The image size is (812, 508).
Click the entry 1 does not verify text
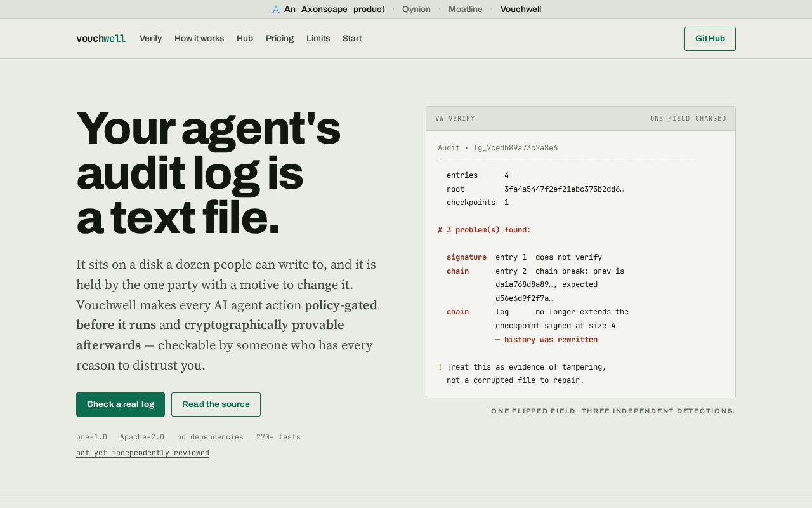(x=549, y=257)
